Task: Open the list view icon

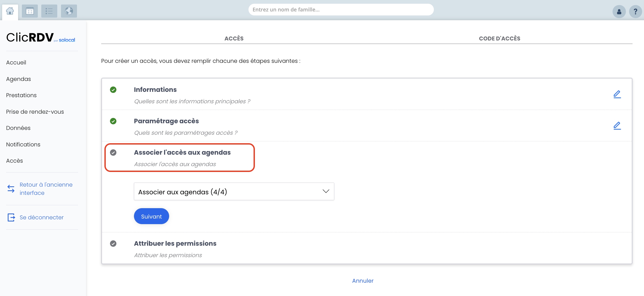Action: tap(49, 11)
